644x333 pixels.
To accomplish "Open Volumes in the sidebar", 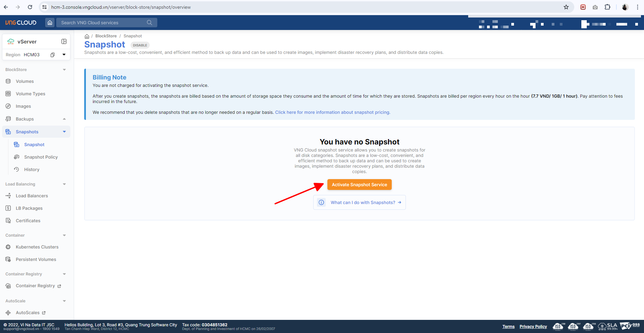I will [25, 81].
